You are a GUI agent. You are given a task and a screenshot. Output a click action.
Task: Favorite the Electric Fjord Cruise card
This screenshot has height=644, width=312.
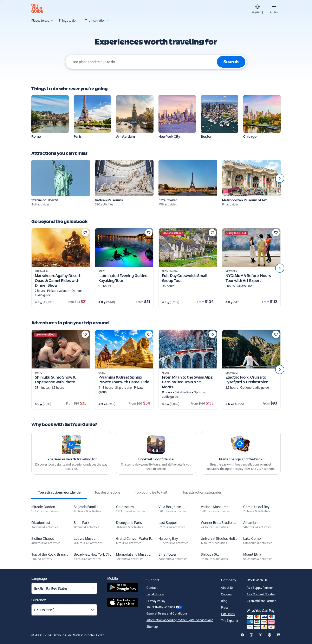click(x=276, y=334)
